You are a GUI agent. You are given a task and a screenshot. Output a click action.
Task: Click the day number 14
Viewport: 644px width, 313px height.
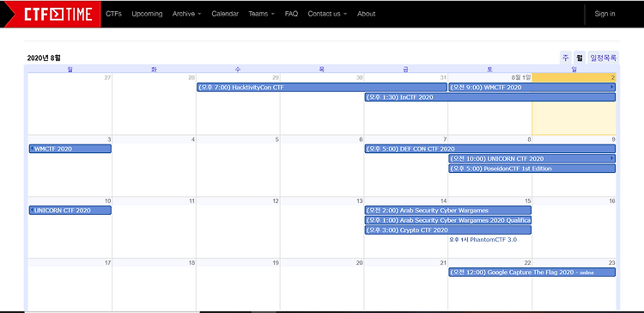[444, 201]
